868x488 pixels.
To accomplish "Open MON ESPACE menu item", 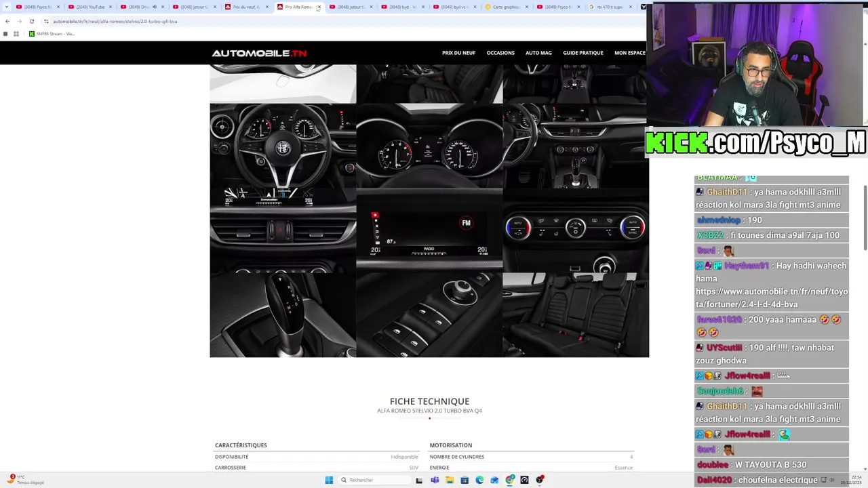I will (x=630, y=53).
